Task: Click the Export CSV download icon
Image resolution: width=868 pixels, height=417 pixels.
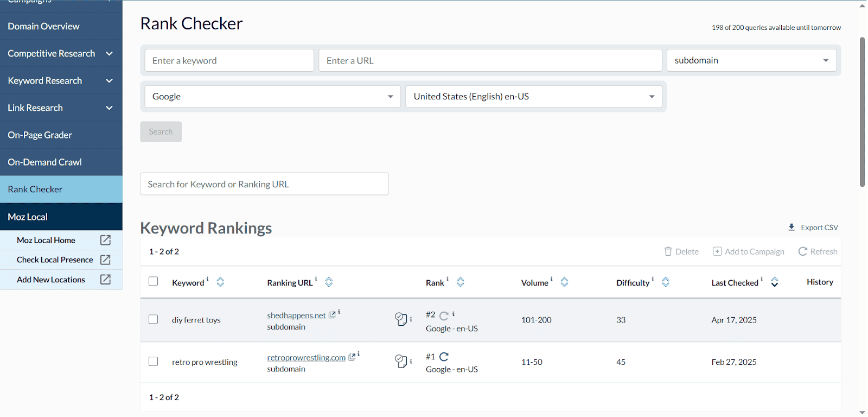Action: [x=792, y=228]
